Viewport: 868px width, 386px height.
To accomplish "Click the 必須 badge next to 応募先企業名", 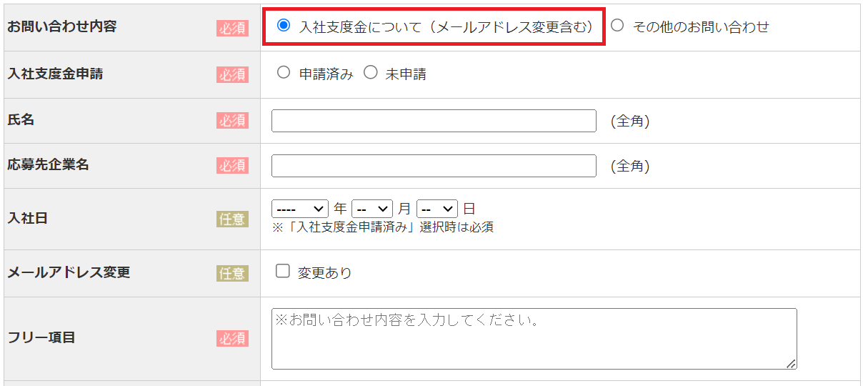I will point(233,166).
